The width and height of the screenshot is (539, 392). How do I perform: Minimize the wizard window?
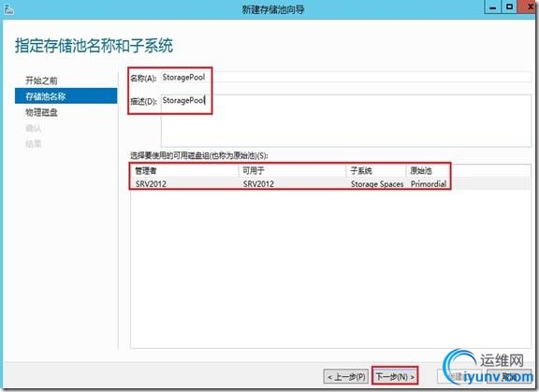coord(492,7)
